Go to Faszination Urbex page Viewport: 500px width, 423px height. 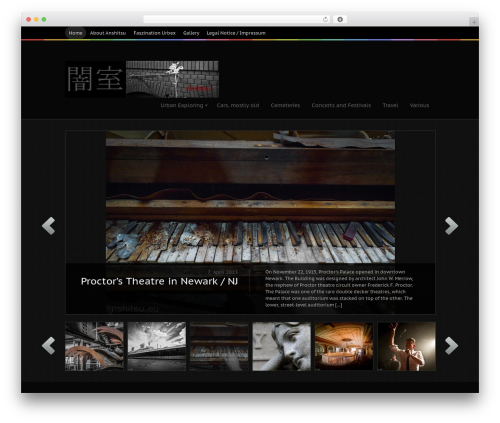(154, 33)
